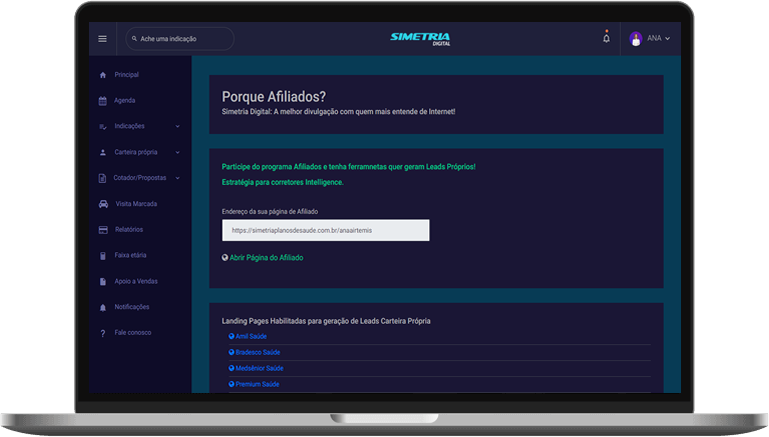Click the 'Porque Afiliados?' heading
769x437 pixels.
(274, 97)
